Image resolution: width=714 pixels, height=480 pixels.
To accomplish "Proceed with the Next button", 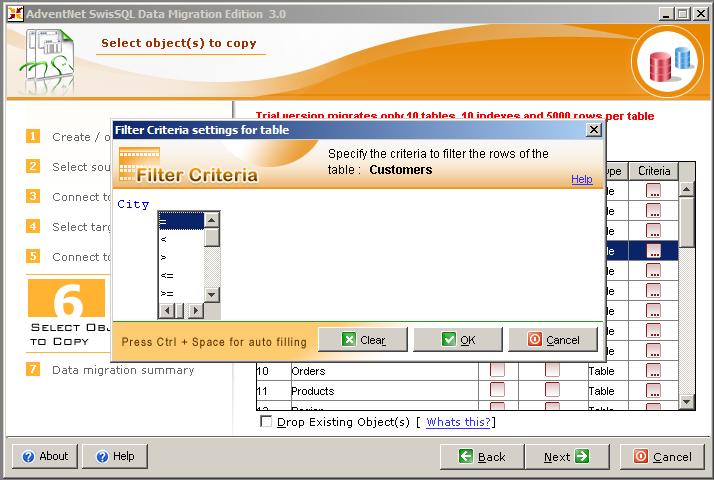I will point(567,457).
